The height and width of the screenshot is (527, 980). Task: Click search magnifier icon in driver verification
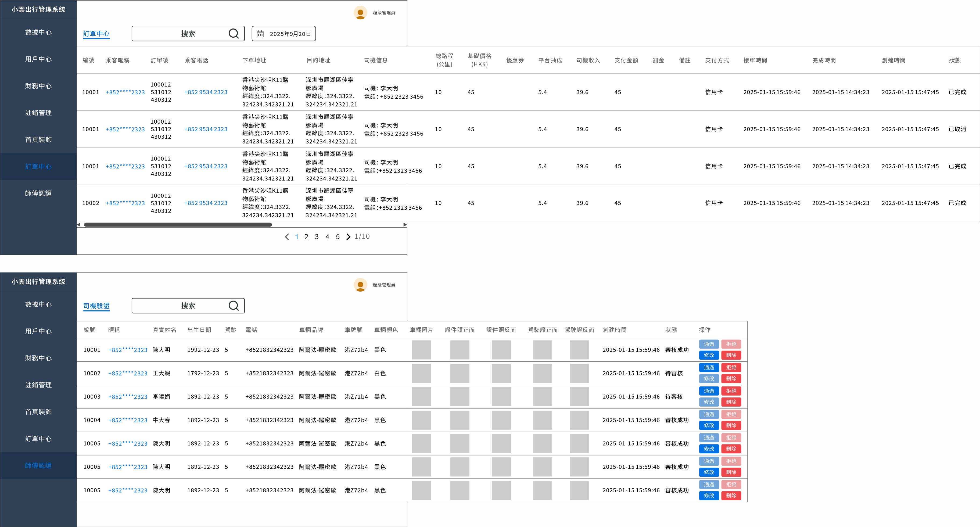coord(234,306)
